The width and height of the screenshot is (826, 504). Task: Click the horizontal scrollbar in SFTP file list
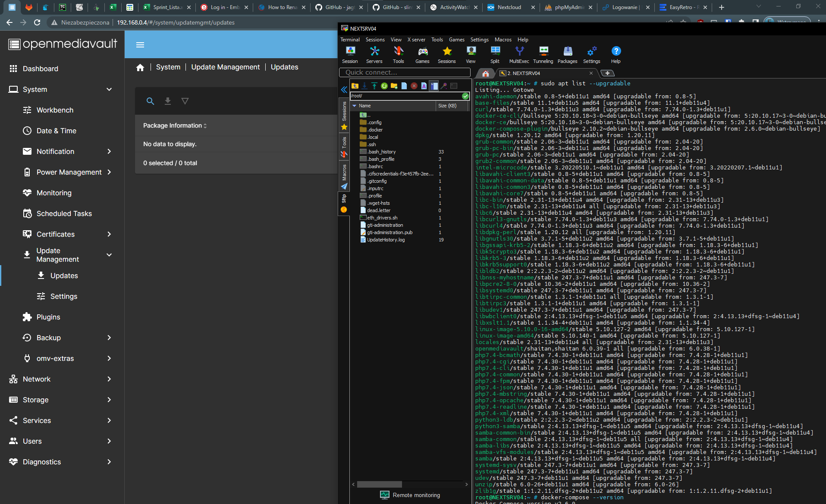tap(380, 484)
